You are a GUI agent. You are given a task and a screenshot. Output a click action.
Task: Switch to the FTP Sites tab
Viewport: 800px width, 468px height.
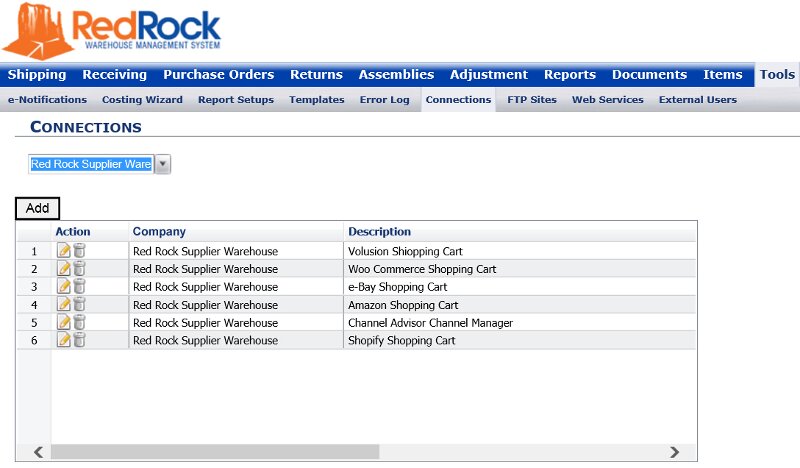tap(531, 100)
